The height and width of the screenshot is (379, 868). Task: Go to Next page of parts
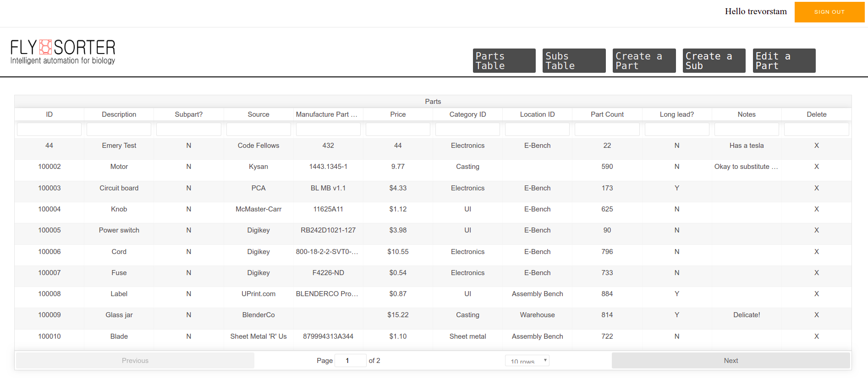[x=731, y=361]
